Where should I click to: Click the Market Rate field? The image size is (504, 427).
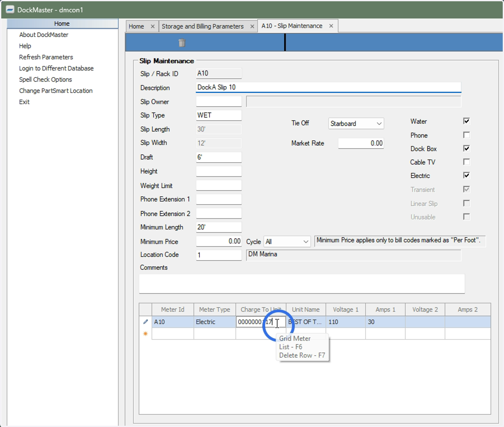tap(361, 143)
